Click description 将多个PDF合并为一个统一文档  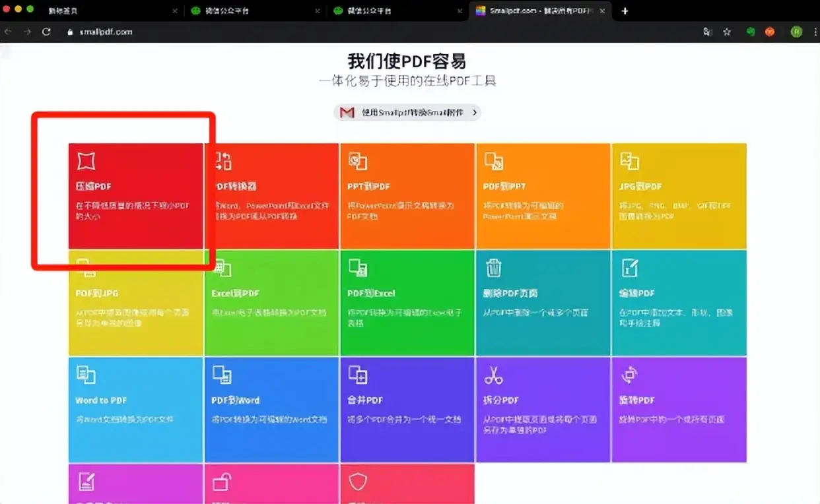[405, 420]
